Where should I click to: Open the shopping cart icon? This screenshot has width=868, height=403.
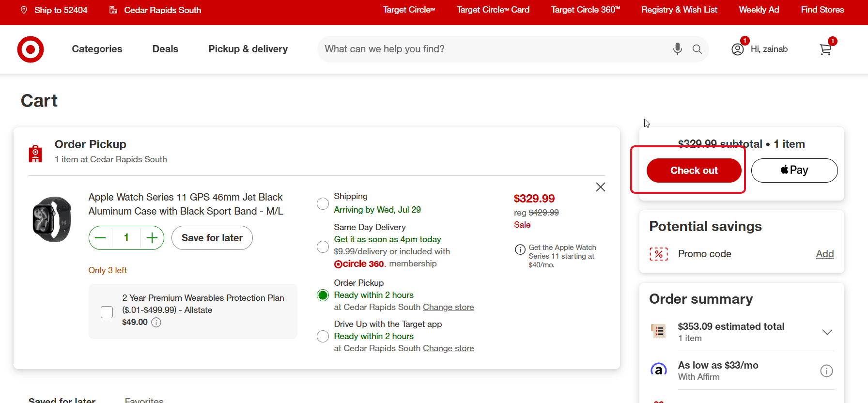coord(825,49)
